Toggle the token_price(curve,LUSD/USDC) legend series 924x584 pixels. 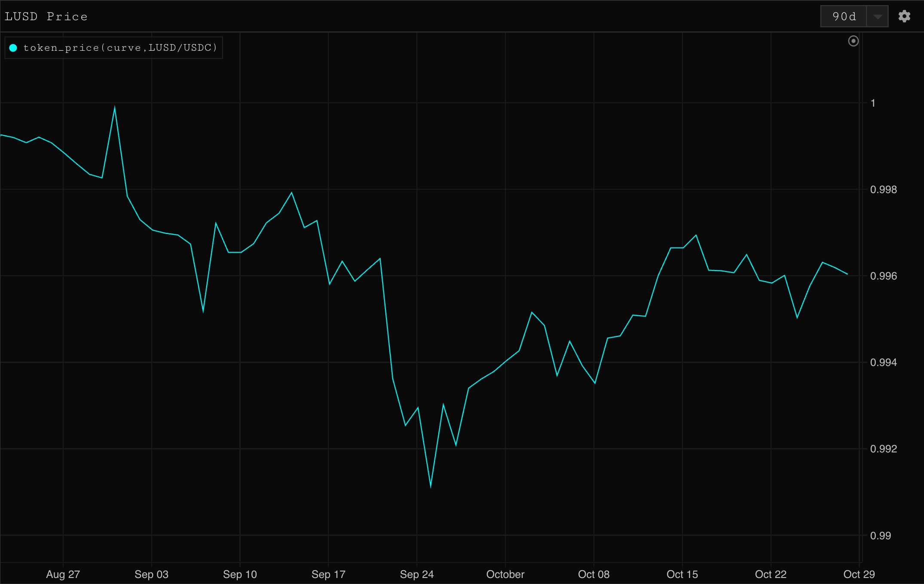tap(120, 48)
